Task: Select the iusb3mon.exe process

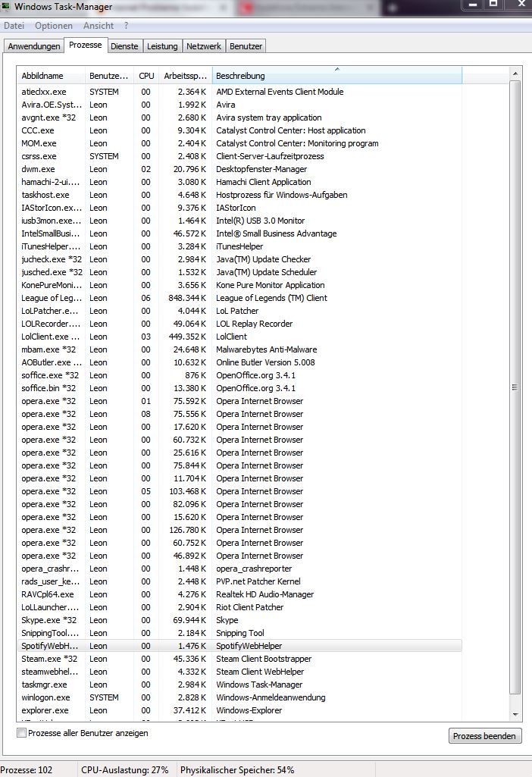Action: pyautogui.click(x=239, y=221)
